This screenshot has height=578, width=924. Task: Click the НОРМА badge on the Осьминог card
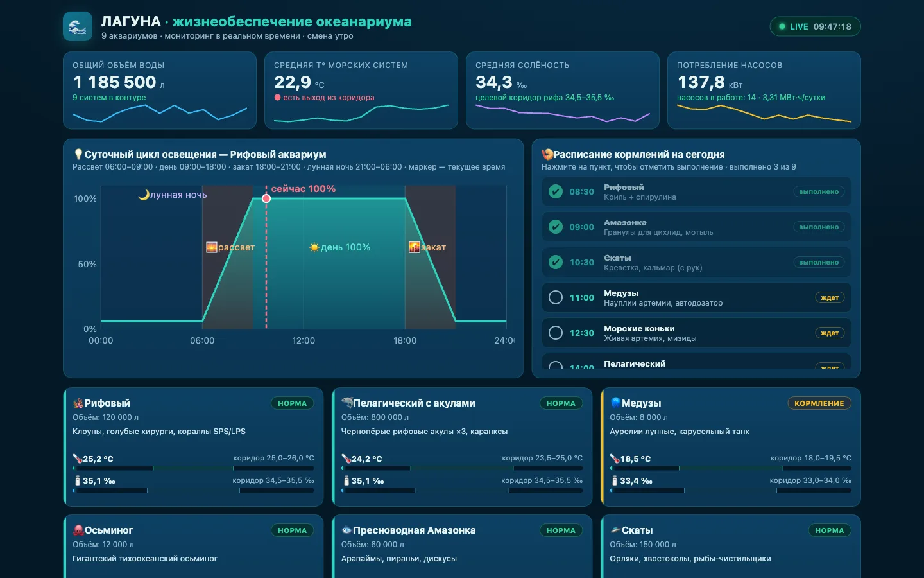click(x=293, y=530)
